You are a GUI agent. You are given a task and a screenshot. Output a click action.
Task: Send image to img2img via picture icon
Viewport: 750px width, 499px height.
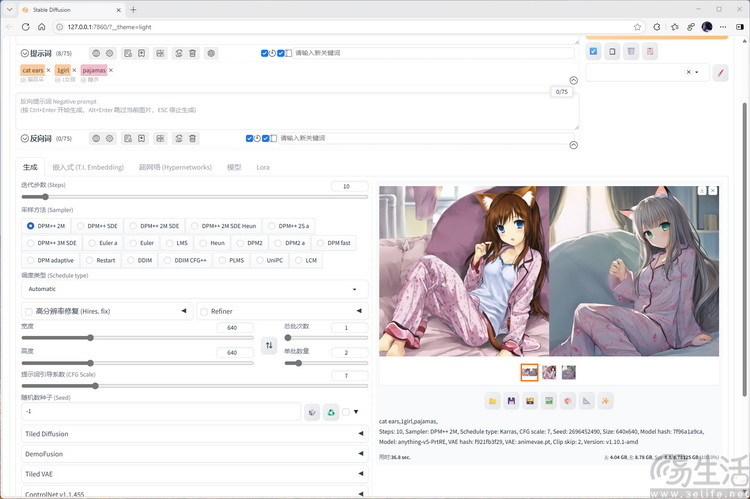coord(549,401)
